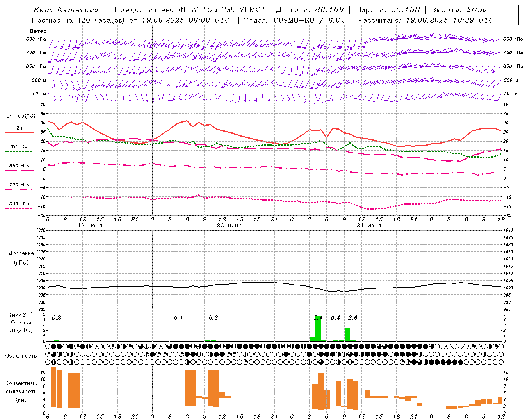Click the Широта: 55.153 header value
Viewport: 525px width, 420px height.
pyautogui.click(x=387, y=10)
